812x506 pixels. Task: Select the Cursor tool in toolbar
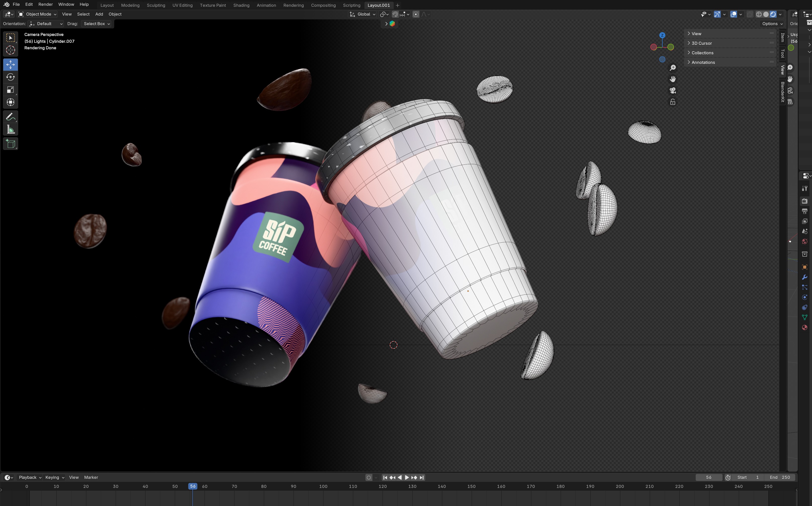pos(10,50)
